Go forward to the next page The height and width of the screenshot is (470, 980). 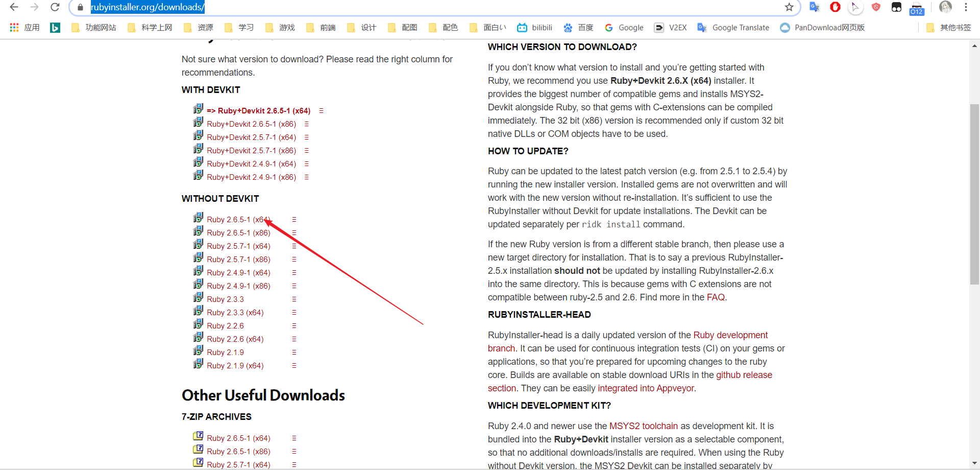(x=34, y=7)
